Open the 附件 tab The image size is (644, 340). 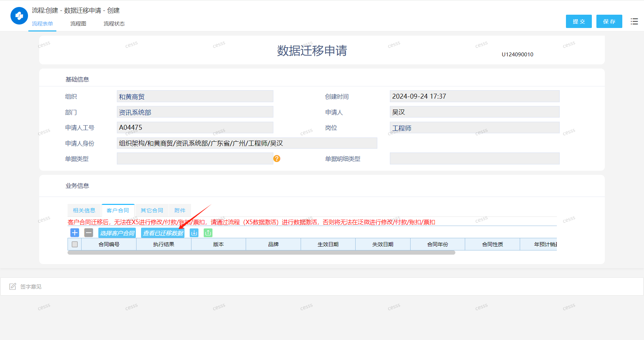180,210
